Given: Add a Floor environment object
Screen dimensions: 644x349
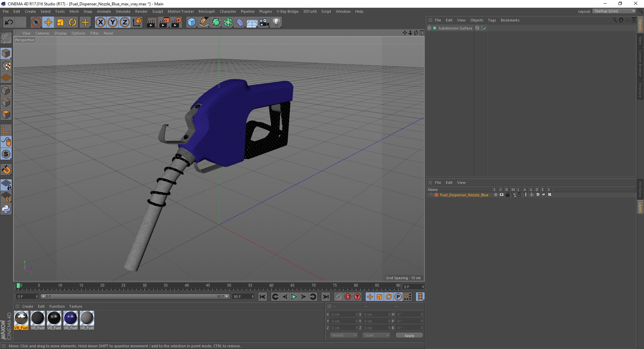Looking at the screenshot, I should (x=252, y=22).
